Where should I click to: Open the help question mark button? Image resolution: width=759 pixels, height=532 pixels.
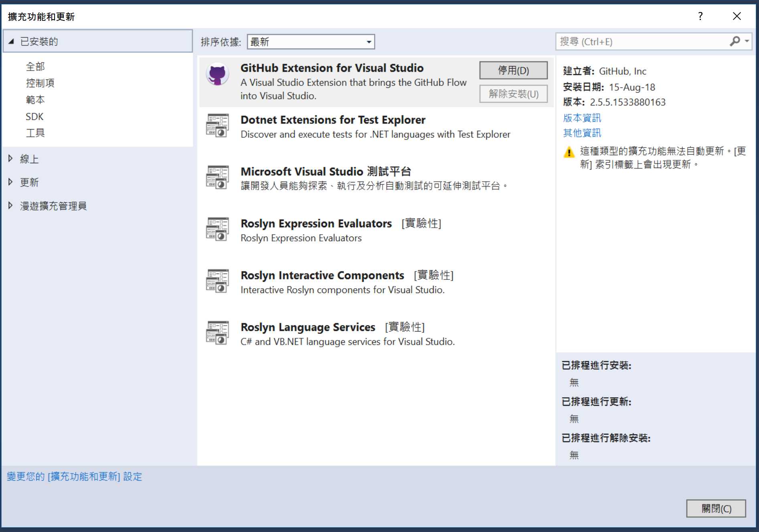pyautogui.click(x=700, y=16)
